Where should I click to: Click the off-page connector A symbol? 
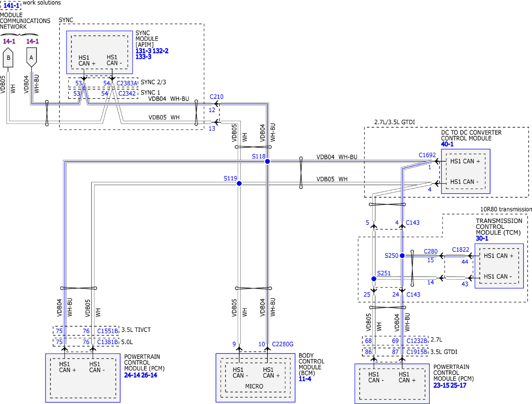31,57
